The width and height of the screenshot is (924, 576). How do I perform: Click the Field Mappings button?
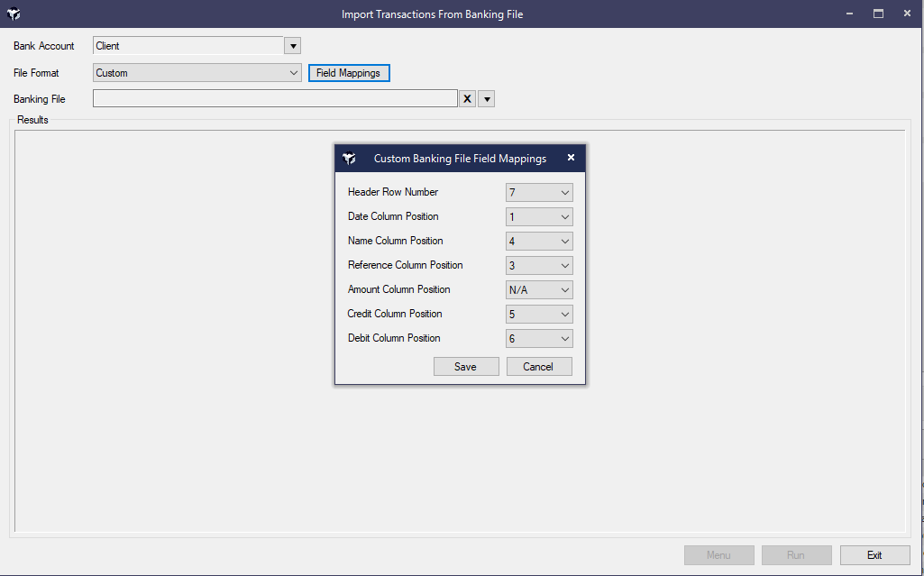click(x=349, y=73)
